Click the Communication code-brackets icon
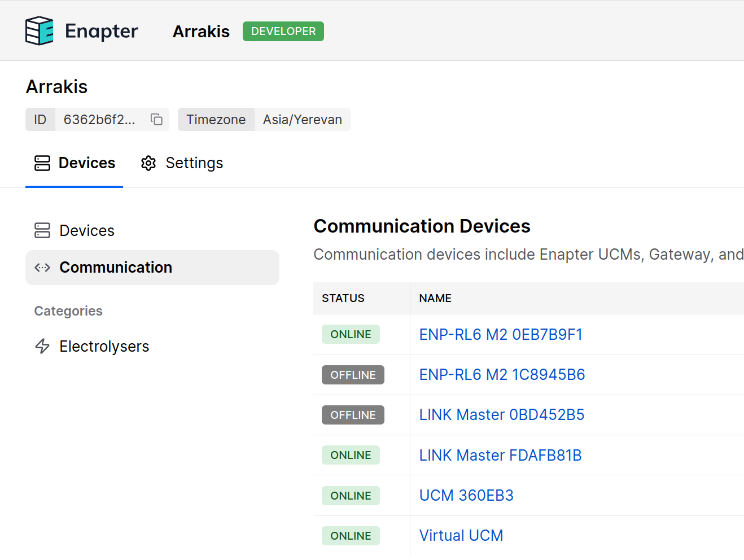The image size is (744, 560). click(x=42, y=267)
